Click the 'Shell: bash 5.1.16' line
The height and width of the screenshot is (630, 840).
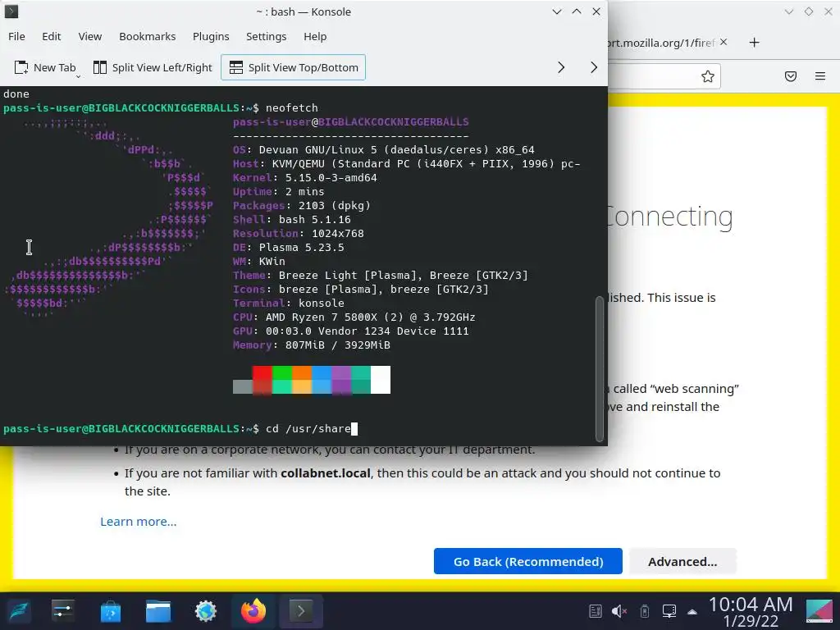pyautogui.click(x=292, y=219)
